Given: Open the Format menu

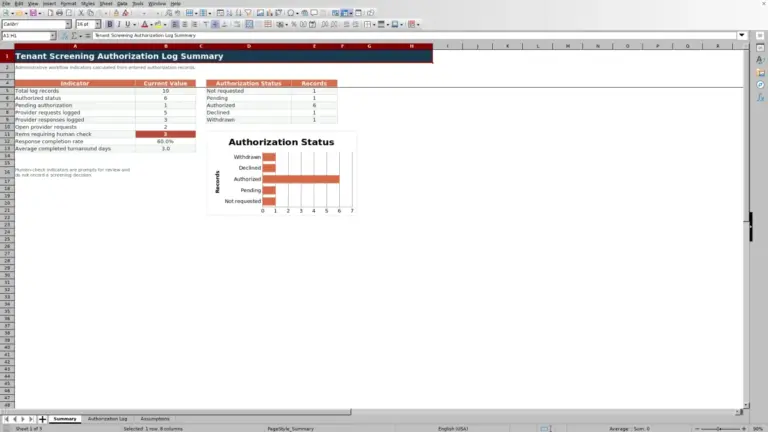Looking at the screenshot, I should 68,3.
